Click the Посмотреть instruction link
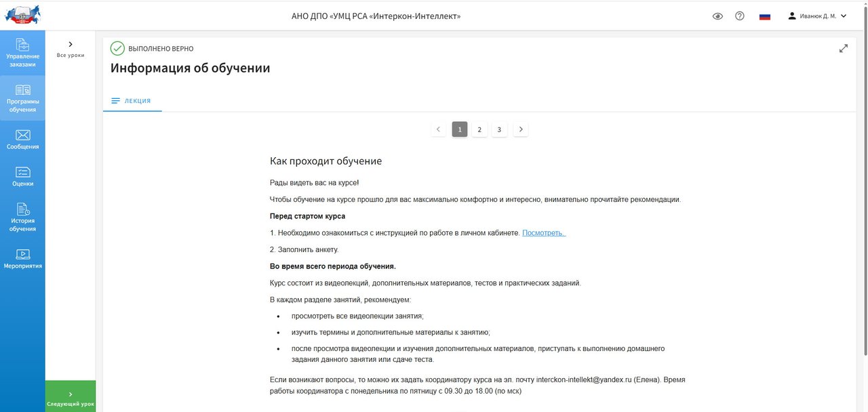Screen dimensions: 868x412 pyautogui.click(x=543, y=233)
